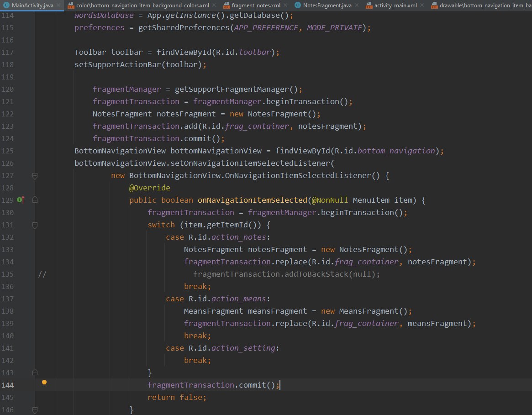Click MODE_PRIVATE constant on line 115

coord(335,27)
